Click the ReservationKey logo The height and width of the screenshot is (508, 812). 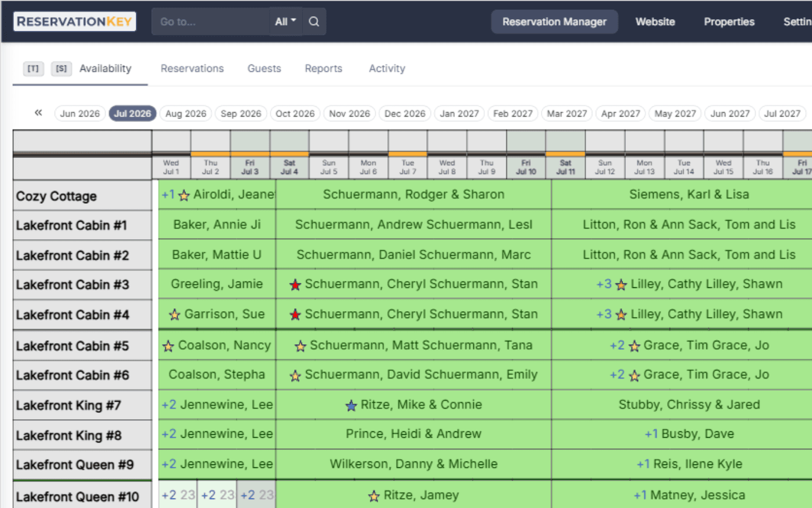tap(74, 21)
